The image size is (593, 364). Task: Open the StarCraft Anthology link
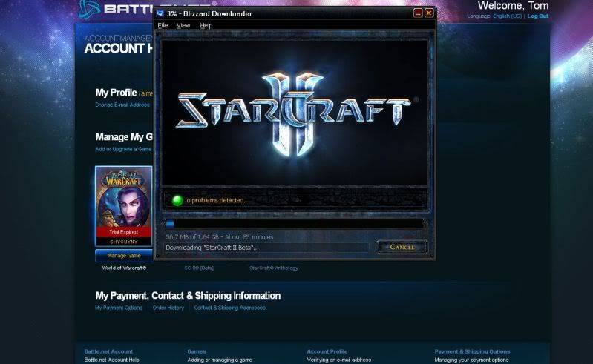[273, 268]
